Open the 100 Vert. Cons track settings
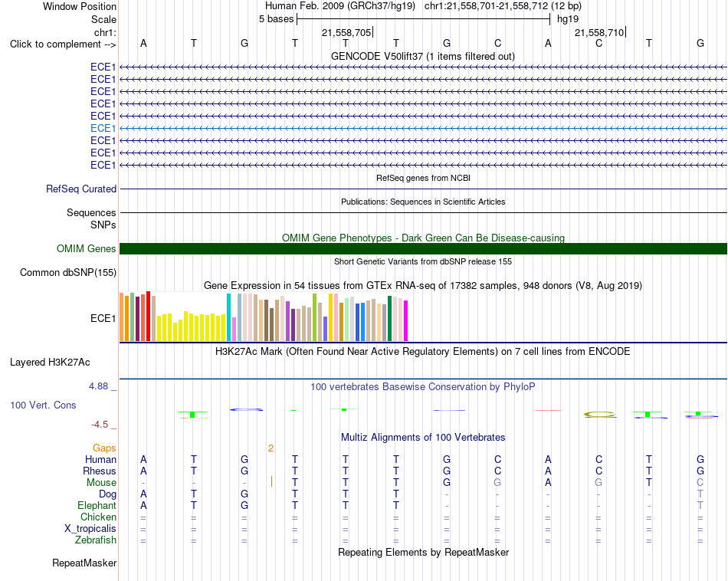The height and width of the screenshot is (581, 728). tap(43, 405)
